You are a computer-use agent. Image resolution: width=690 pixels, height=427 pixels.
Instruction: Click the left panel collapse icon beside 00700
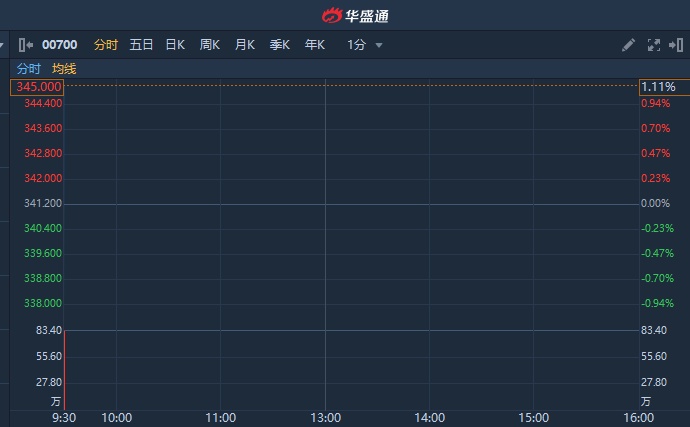[x=27, y=44]
